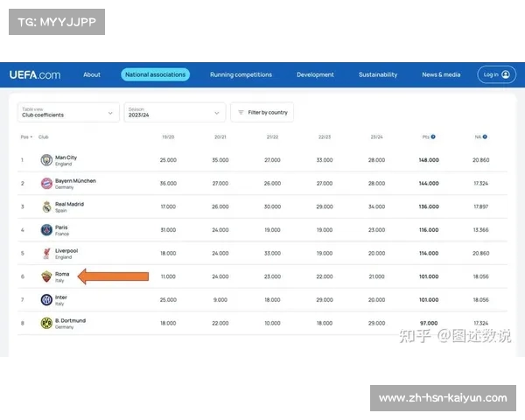Go to the UEFA.com home logo
This screenshot has height=420, width=525.
coord(35,75)
